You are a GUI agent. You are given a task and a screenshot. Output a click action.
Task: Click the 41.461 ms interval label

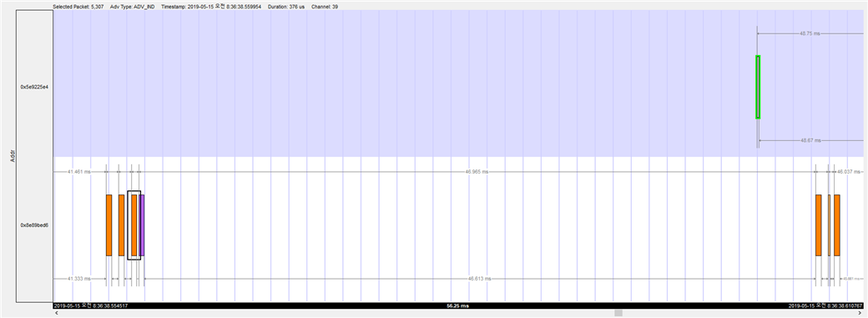pyautogui.click(x=78, y=172)
